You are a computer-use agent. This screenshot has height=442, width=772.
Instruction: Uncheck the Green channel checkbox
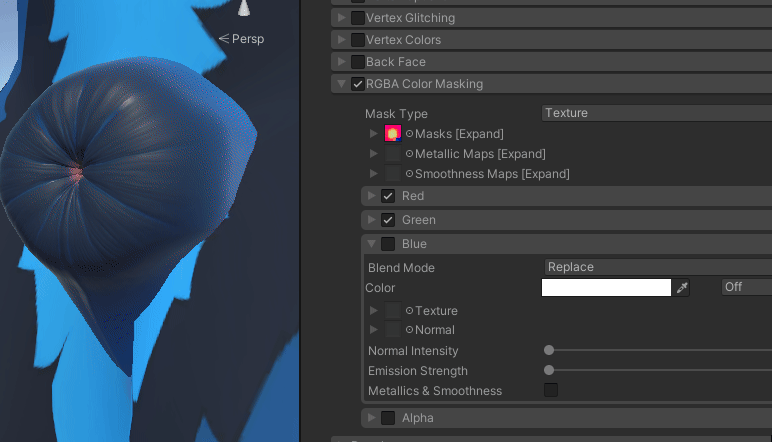[x=388, y=220]
